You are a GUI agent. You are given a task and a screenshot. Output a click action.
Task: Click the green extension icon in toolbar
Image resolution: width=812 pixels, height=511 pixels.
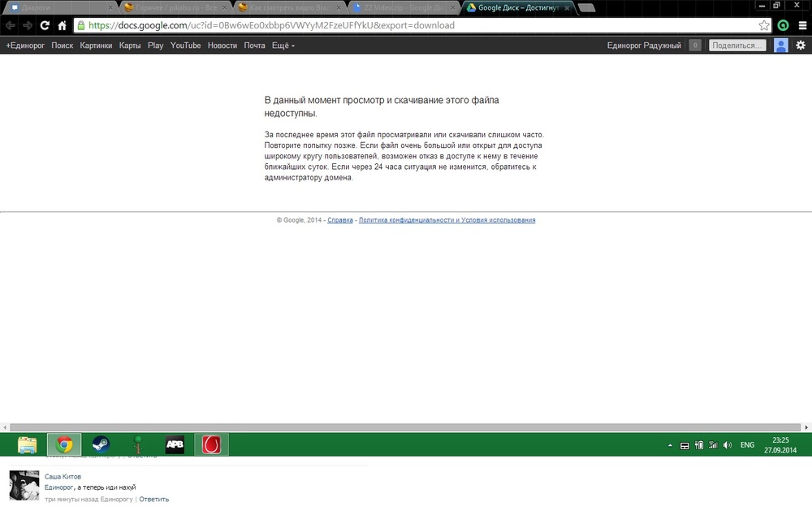[783, 25]
